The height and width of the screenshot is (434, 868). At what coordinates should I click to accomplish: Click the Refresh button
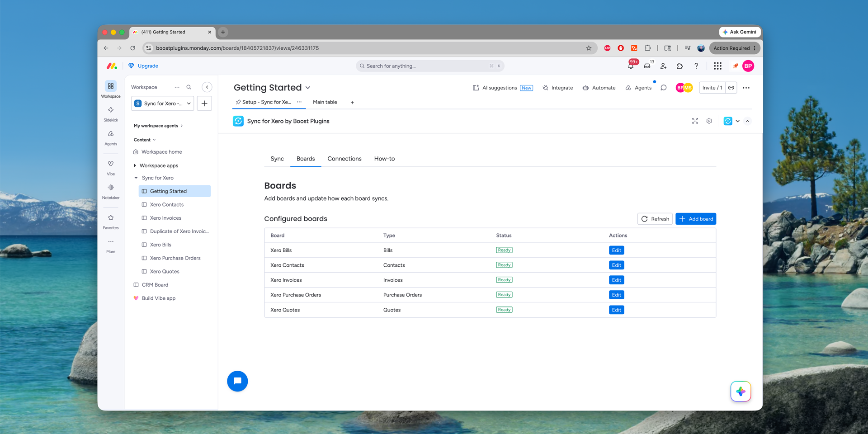coord(655,219)
